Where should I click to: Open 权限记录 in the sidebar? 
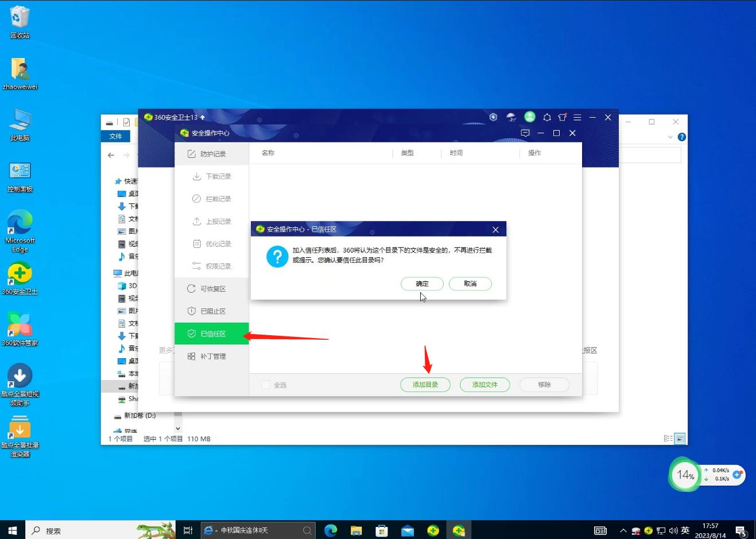(212, 266)
